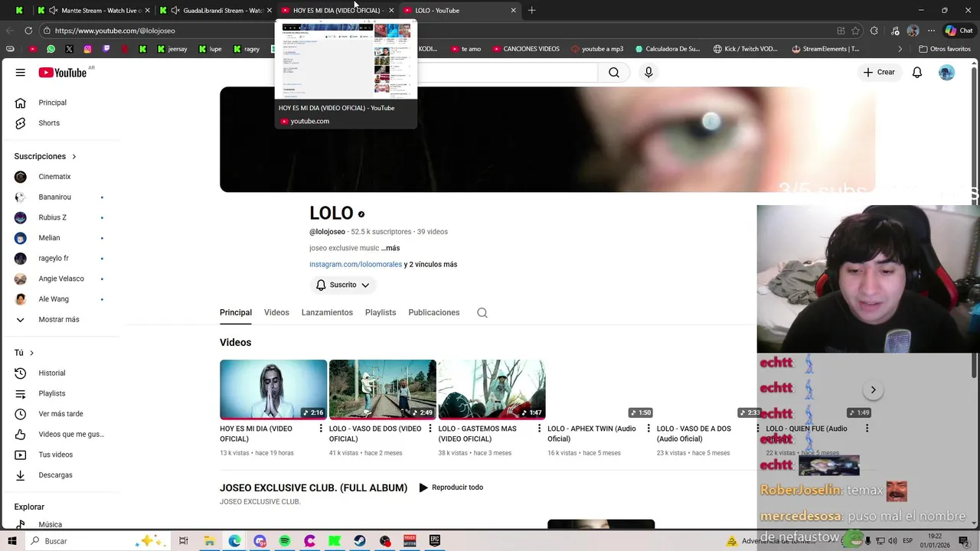Open the Suscrito notification dropdown

[343, 285]
